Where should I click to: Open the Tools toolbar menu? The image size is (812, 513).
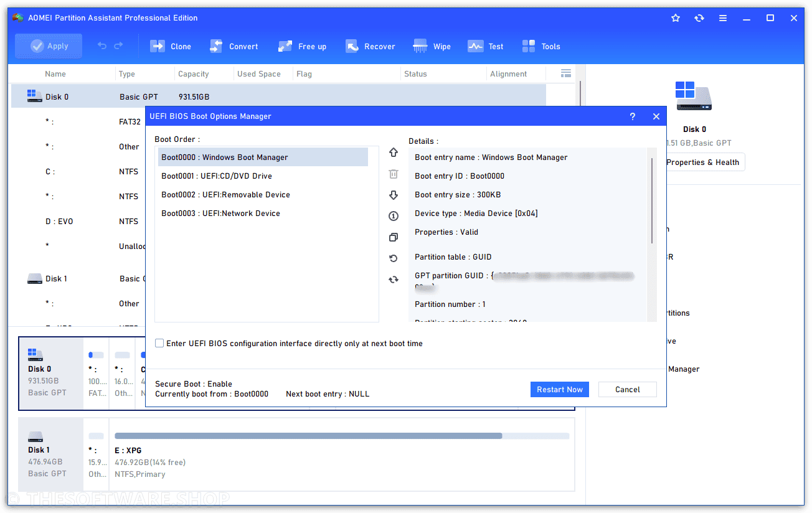(x=541, y=46)
